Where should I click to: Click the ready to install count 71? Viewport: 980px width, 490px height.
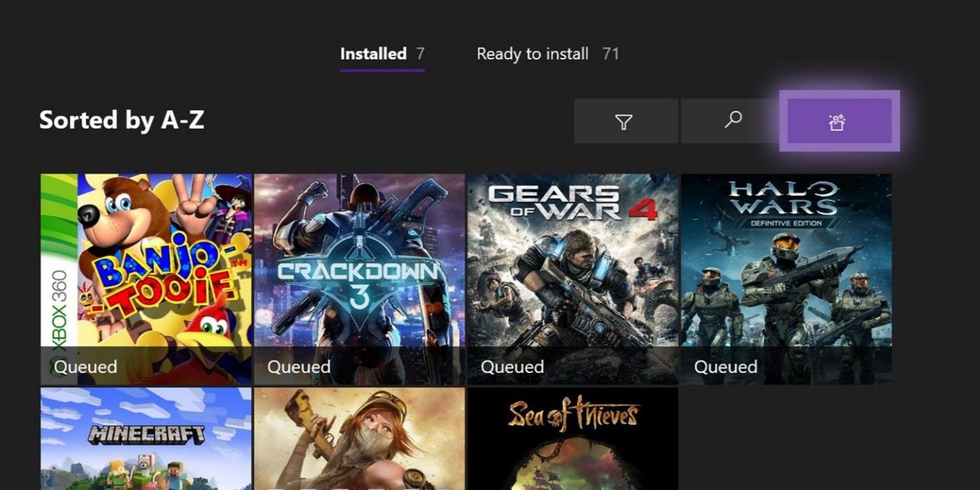click(611, 54)
